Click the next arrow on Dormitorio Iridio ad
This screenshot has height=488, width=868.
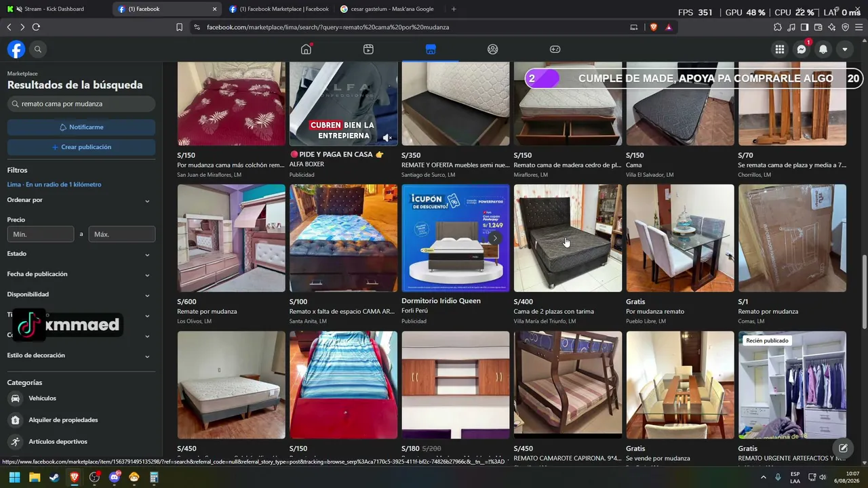point(495,238)
